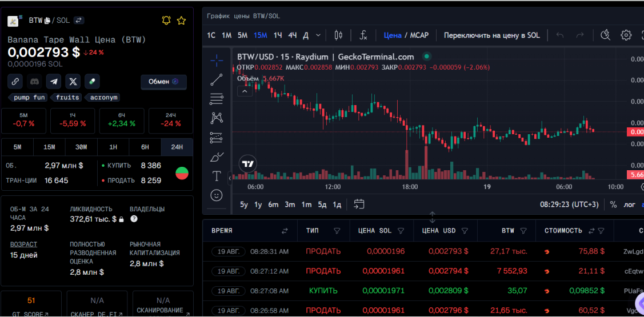The height and width of the screenshot is (317, 644).
Task: Select the 15M stats tab
Action: pos(49,147)
